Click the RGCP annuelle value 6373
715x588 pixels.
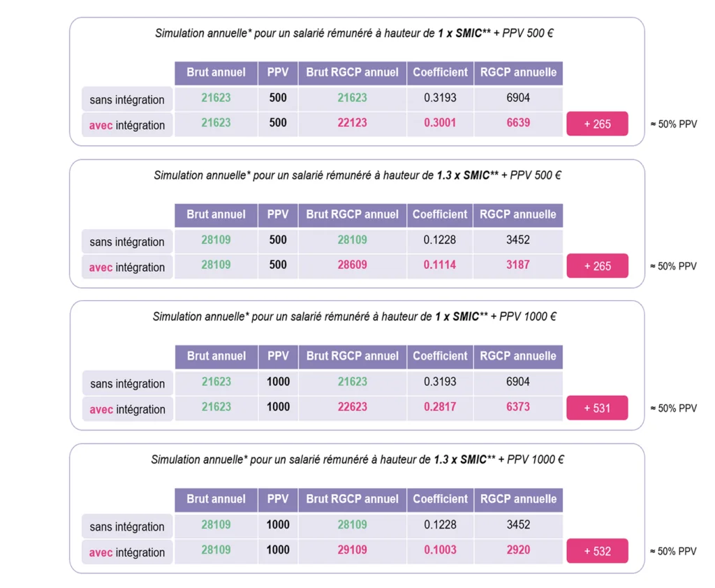[518, 406]
